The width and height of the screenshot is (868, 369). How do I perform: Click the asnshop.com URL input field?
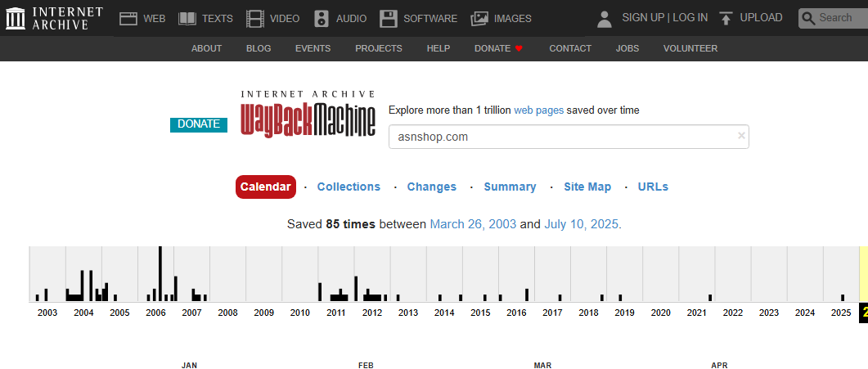[x=569, y=137]
